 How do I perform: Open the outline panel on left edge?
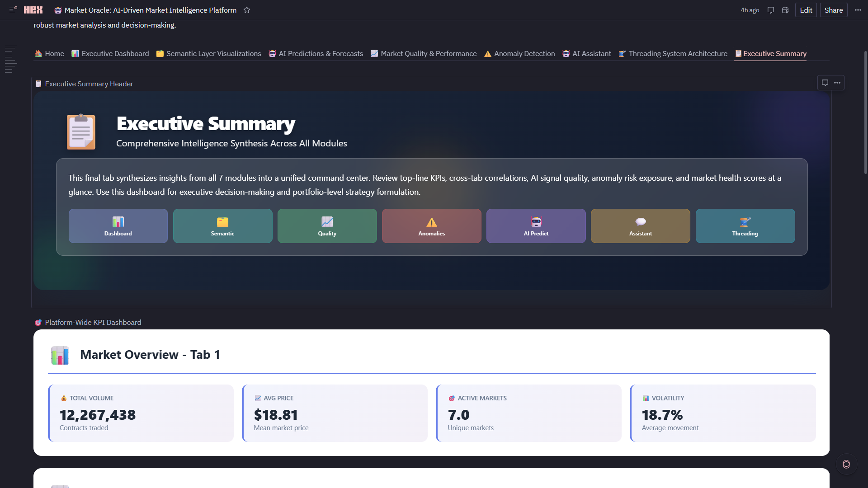pyautogui.click(x=11, y=59)
